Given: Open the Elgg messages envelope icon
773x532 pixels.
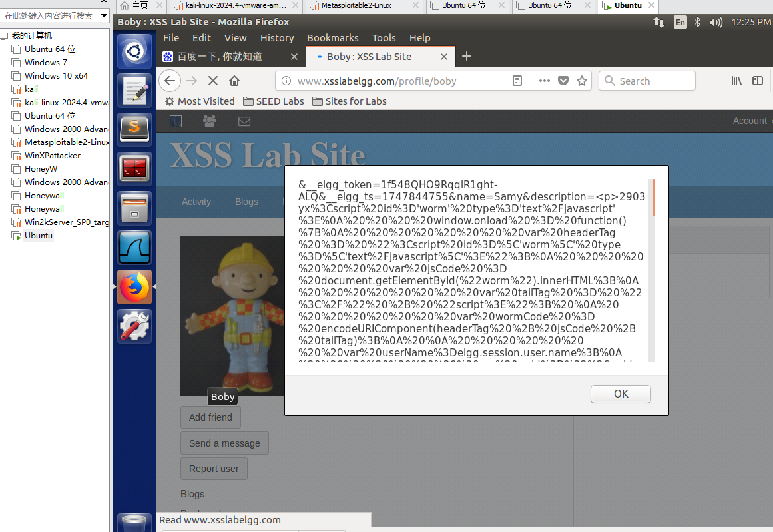Looking at the screenshot, I should click(244, 121).
